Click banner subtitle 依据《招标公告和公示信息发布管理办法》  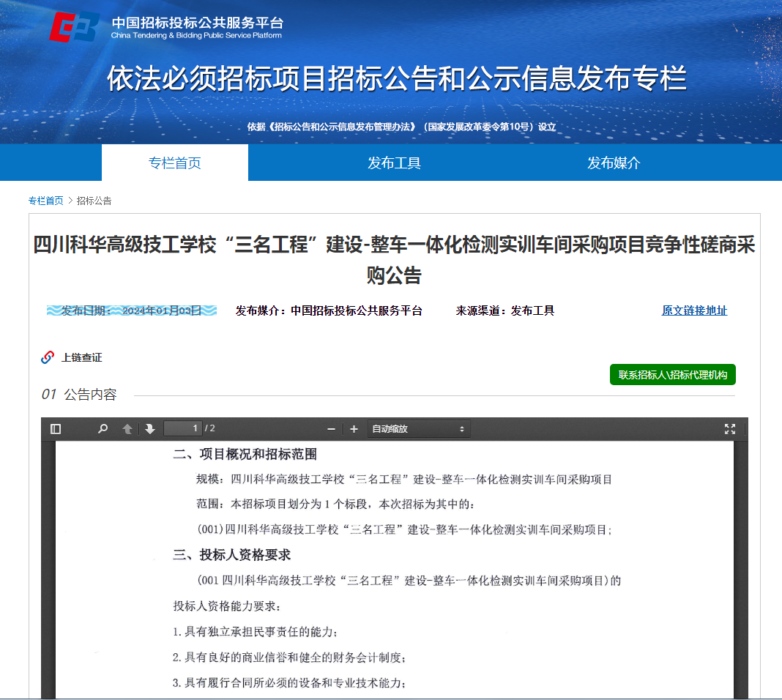pos(401,127)
